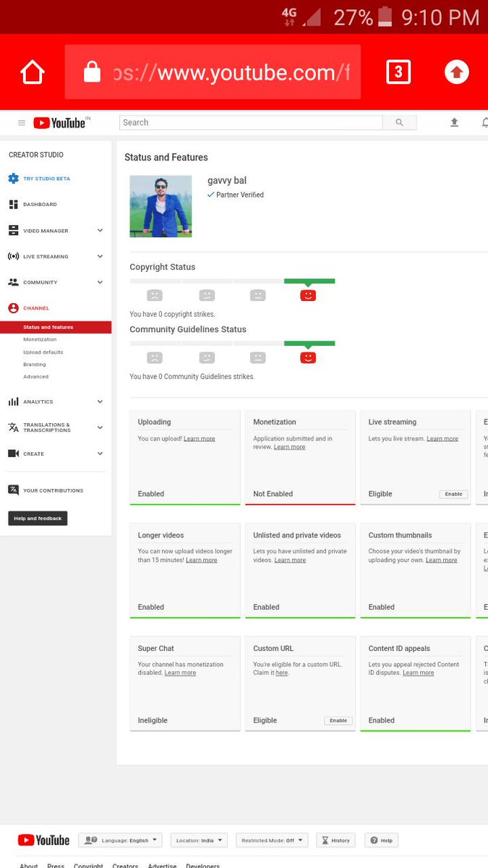
Task: Click the Channel profile icon
Action: click(x=13, y=308)
